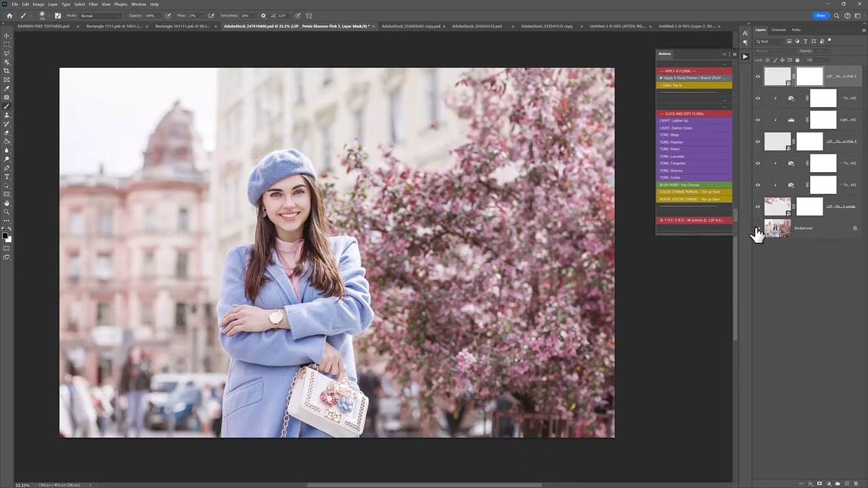Toggle layer filtering on/off switch
Screen dimensions: 868x488
[829, 41]
